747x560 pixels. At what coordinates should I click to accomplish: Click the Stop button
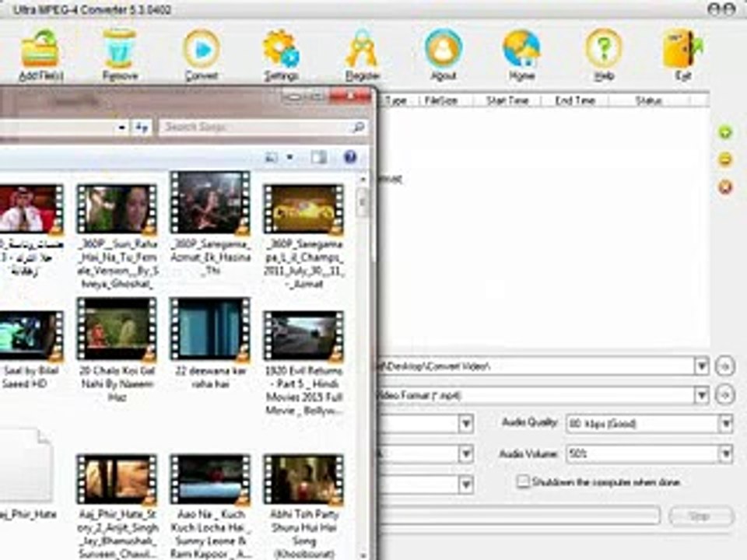pyautogui.click(x=700, y=516)
